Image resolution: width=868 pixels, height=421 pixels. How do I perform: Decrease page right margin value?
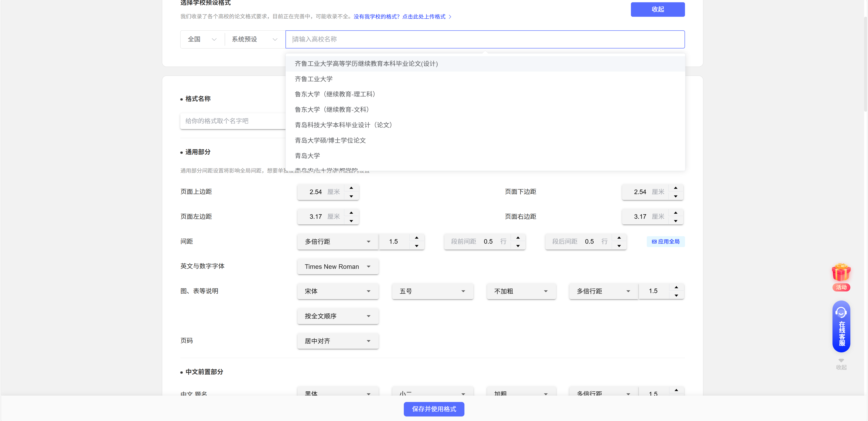(675, 221)
